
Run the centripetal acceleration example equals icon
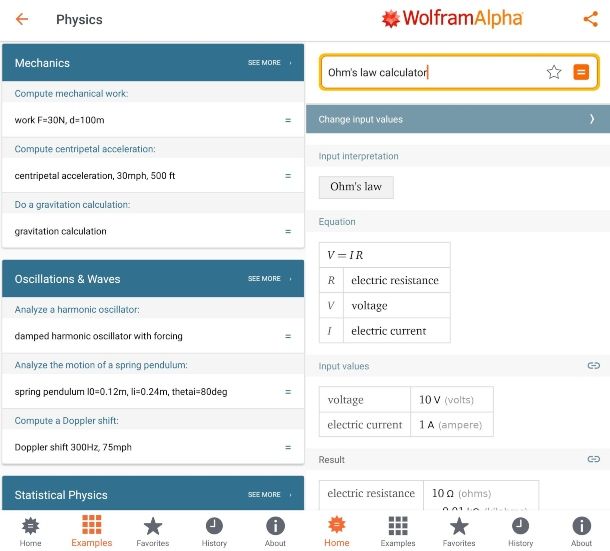(288, 176)
